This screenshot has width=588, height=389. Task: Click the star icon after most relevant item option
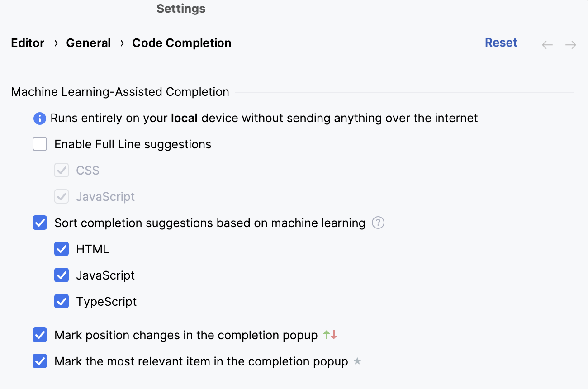357,361
